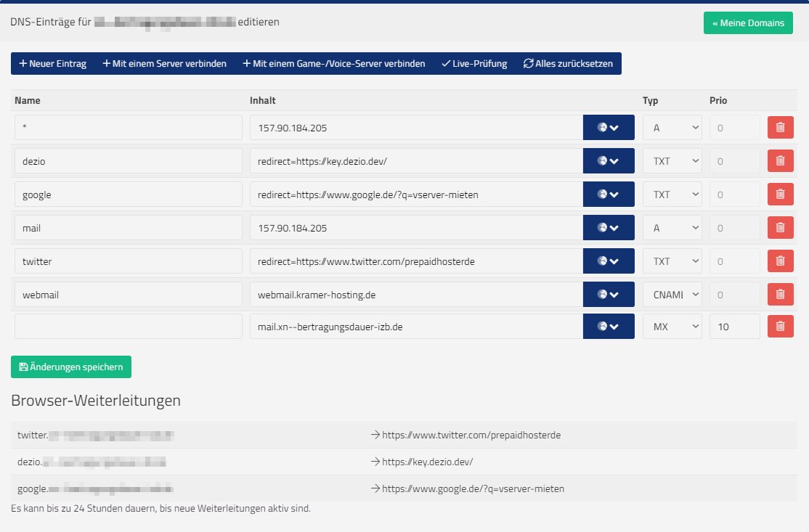Edit the google redirect content field
The height and width of the screenshot is (532, 809).
(x=416, y=195)
